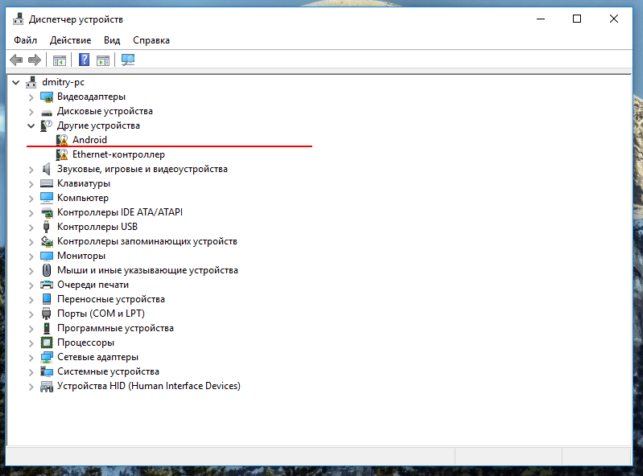Click the Back arrow toolbar button
643x476 pixels.
coord(16,60)
